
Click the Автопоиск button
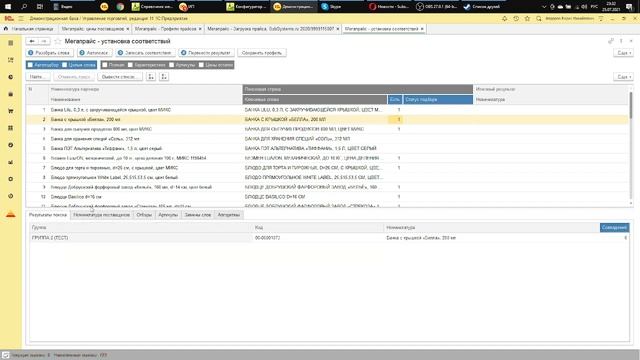tap(94, 53)
